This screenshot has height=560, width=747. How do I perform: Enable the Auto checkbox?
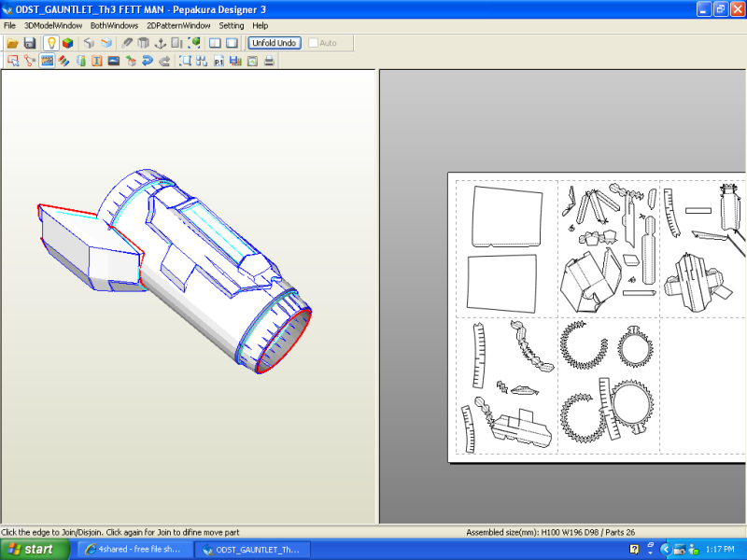pos(313,43)
